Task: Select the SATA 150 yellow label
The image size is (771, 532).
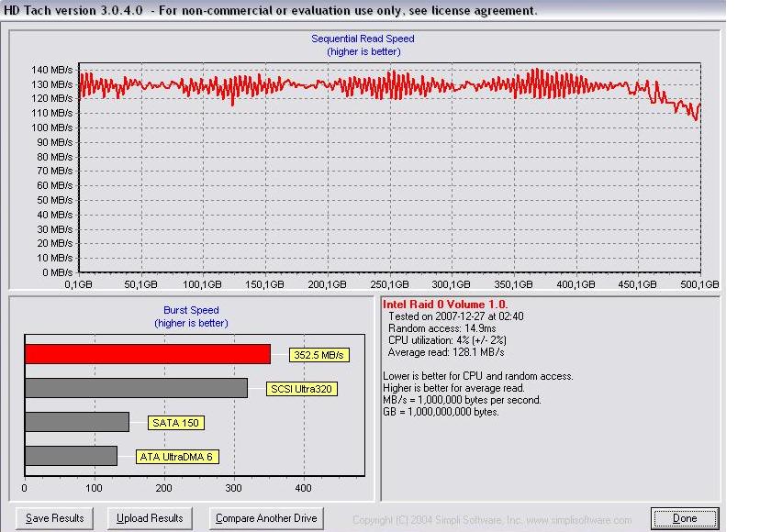Action: tap(176, 423)
